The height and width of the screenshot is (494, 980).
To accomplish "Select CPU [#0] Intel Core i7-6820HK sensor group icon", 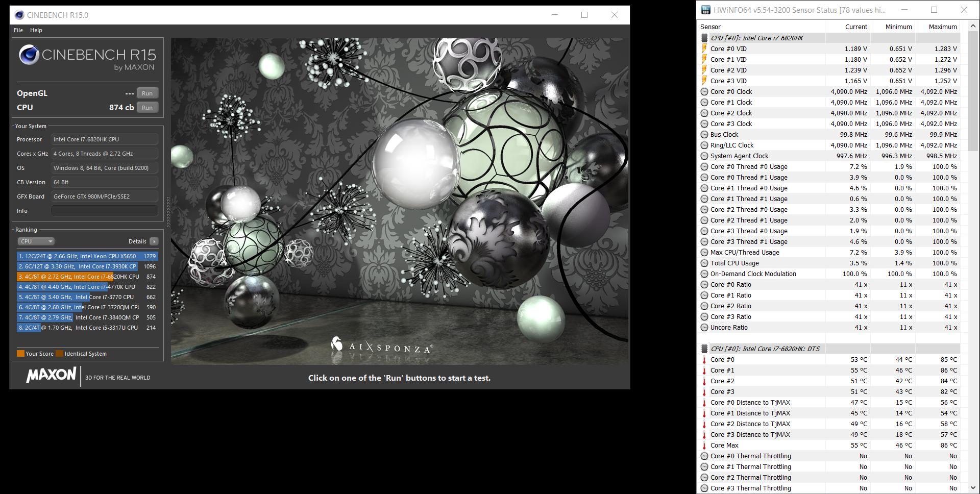I will 704,38.
